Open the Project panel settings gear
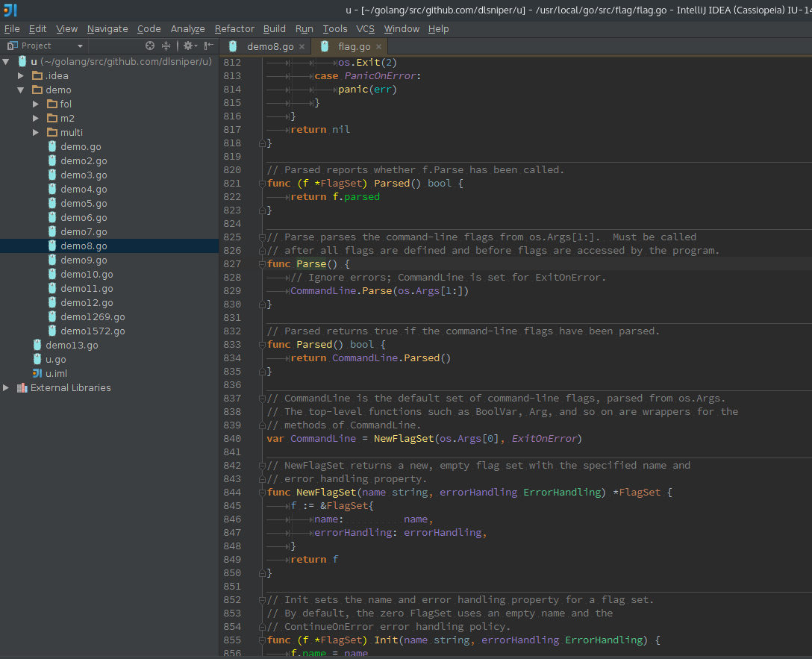Screen dimensions: 812x659 pos(188,46)
